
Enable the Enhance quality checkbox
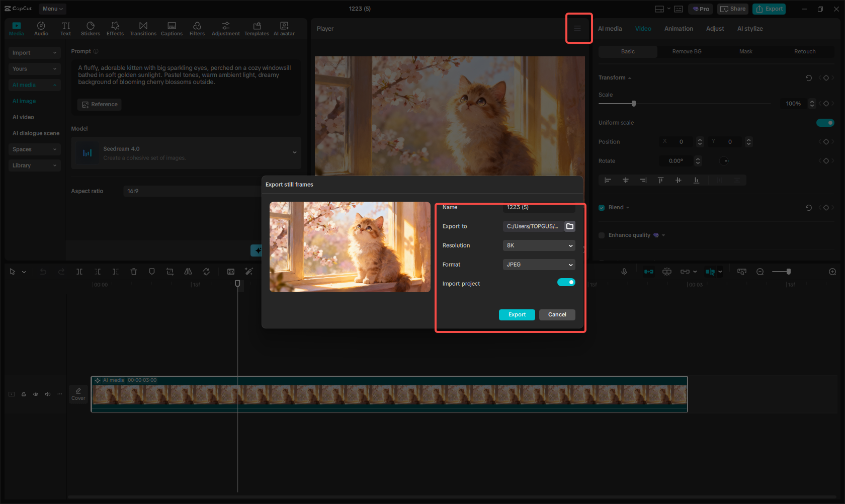point(602,235)
